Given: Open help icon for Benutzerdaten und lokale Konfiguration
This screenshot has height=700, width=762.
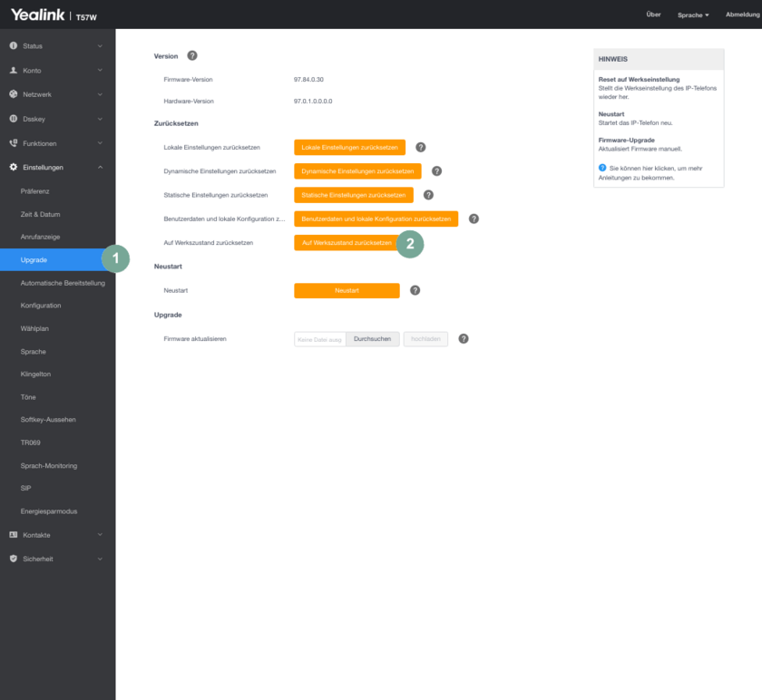Looking at the screenshot, I should tap(474, 219).
